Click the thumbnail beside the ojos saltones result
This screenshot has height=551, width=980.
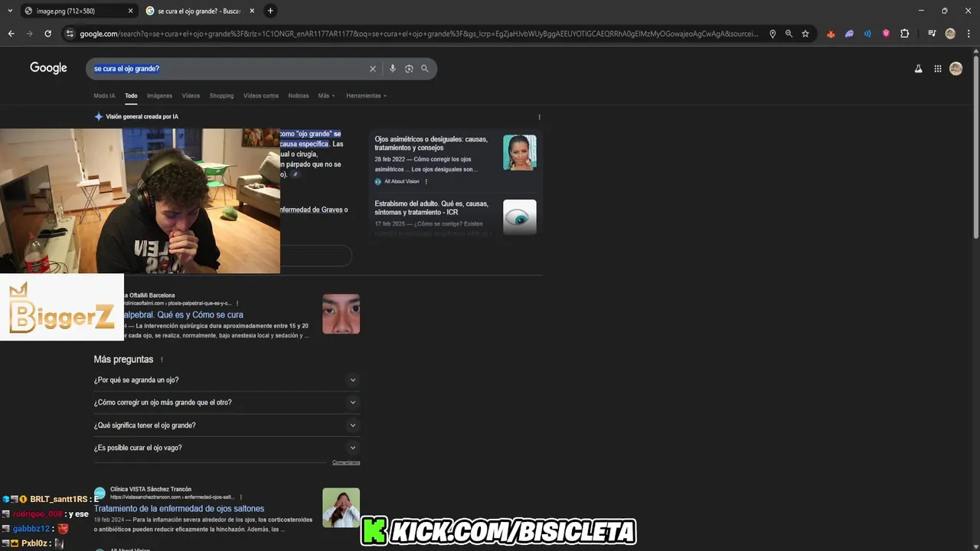341,507
